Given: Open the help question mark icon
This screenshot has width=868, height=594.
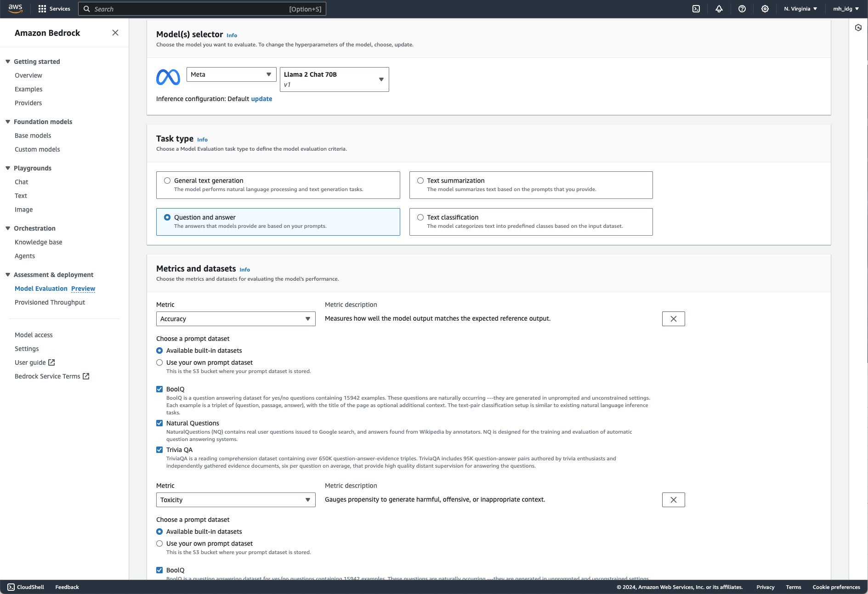Looking at the screenshot, I should (x=742, y=9).
